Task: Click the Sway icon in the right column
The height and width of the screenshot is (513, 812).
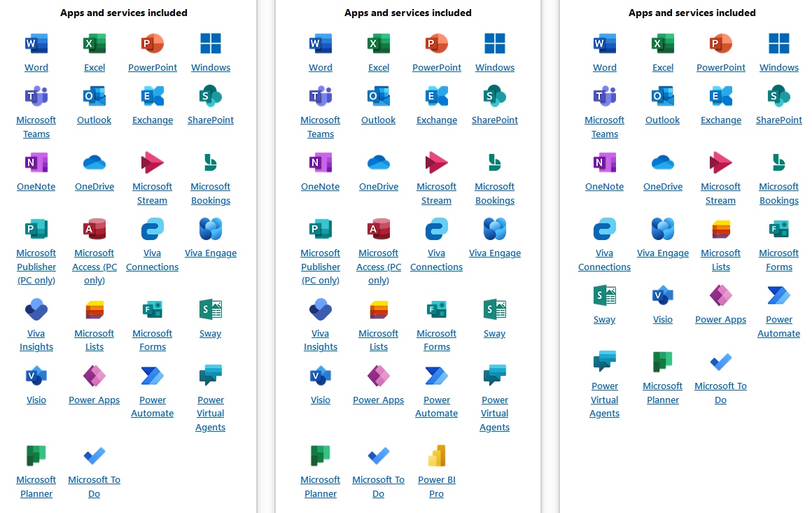Action: pos(604,295)
